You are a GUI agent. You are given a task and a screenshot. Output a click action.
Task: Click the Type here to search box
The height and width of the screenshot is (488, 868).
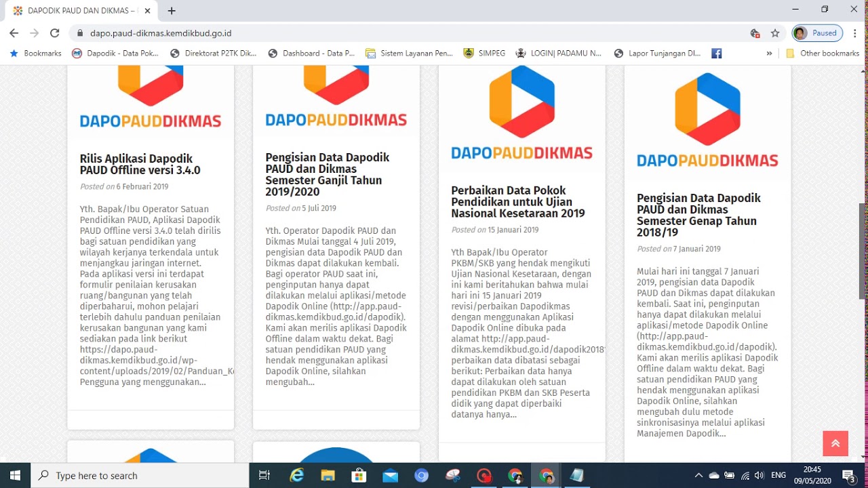[x=140, y=476]
